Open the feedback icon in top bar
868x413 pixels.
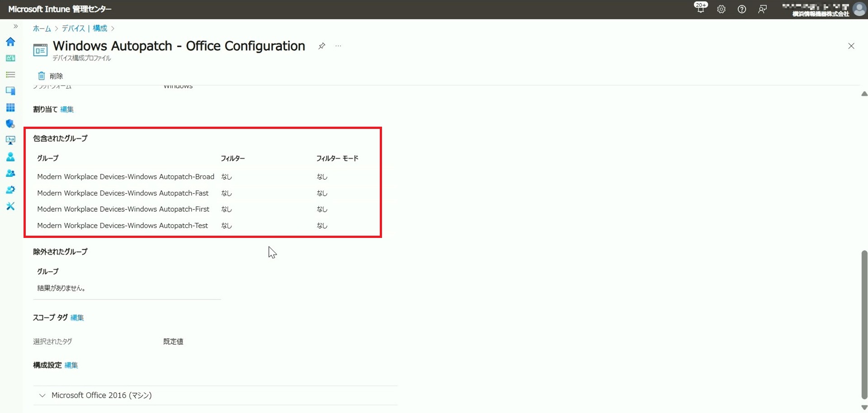pyautogui.click(x=762, y=9)
